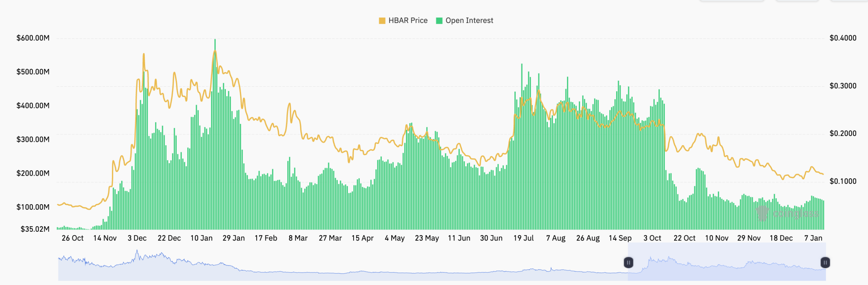The image size is (868, 285).
Task: Click the 19 Jul date label
Action: click(x=524, y=238)
